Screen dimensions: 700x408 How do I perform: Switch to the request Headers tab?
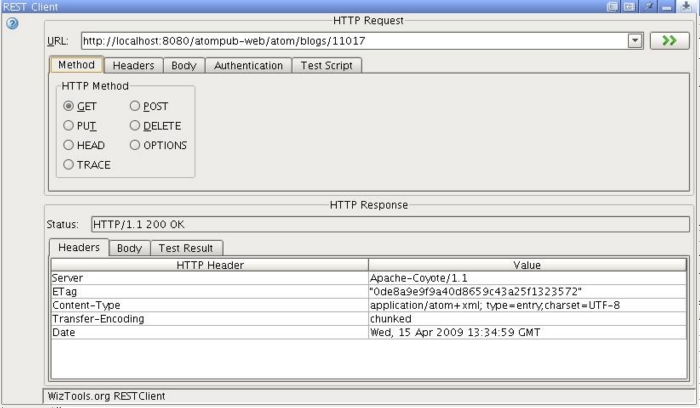coord(133,65)
